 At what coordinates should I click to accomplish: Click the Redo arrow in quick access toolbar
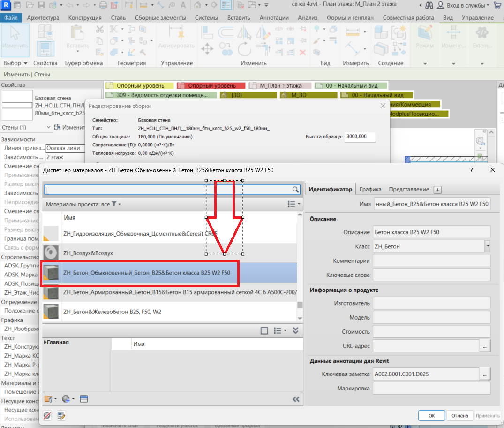point(86,5)
